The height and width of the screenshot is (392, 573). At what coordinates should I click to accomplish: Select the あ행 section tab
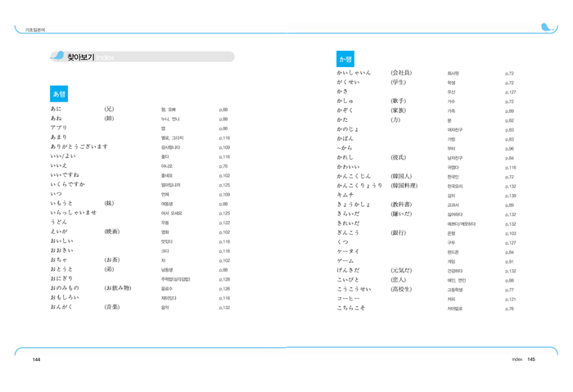point(59,93)
